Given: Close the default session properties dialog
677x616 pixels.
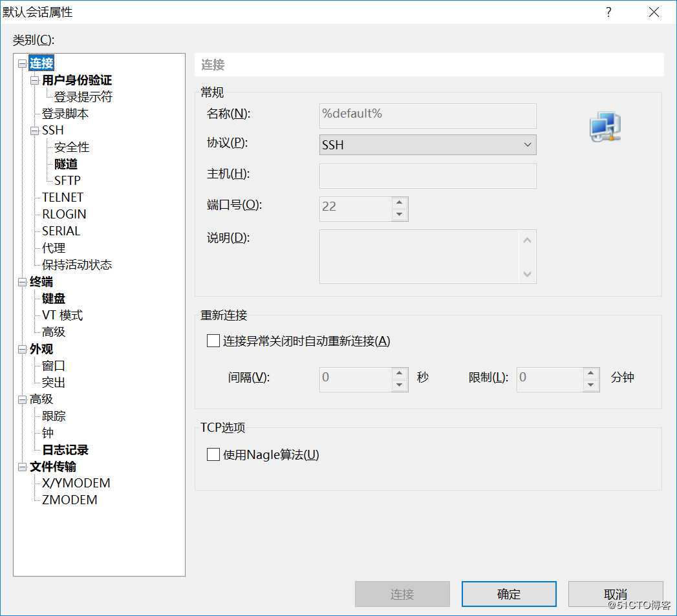Looking at the screenshot, I should pyautogui.click(x=654, y=12).
